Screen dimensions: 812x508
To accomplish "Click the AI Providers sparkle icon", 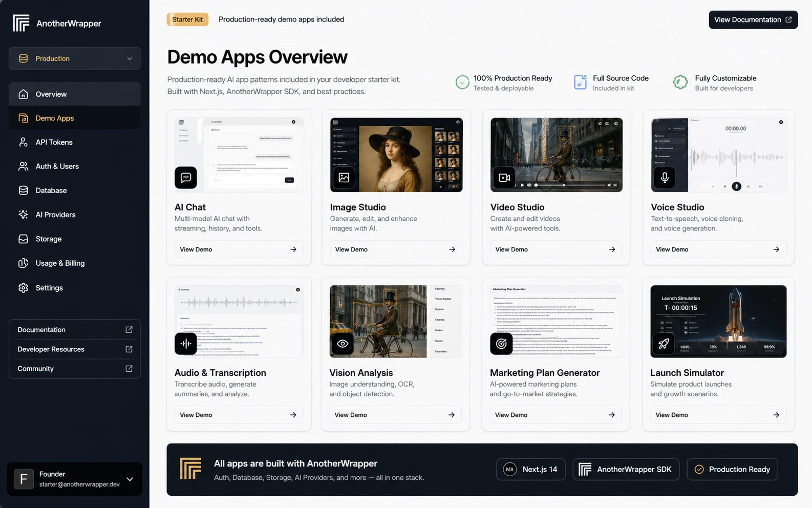I will [23, 215].
